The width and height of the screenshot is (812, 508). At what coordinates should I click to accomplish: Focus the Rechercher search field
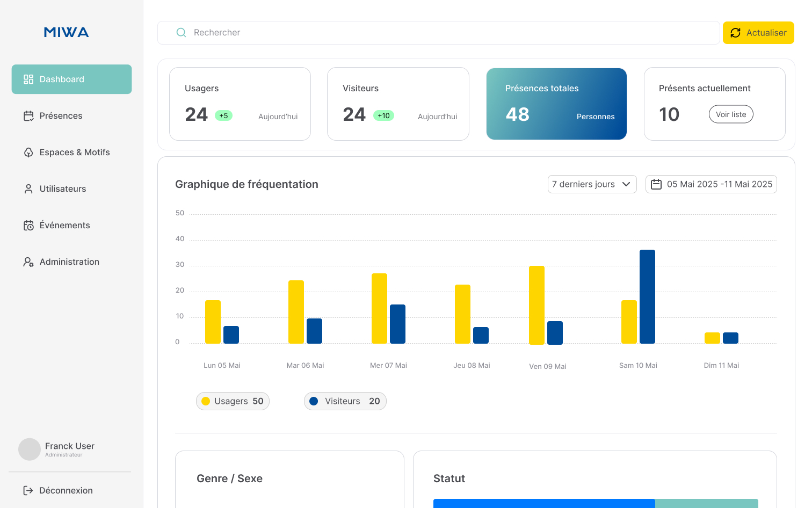[x=446, y=33]
